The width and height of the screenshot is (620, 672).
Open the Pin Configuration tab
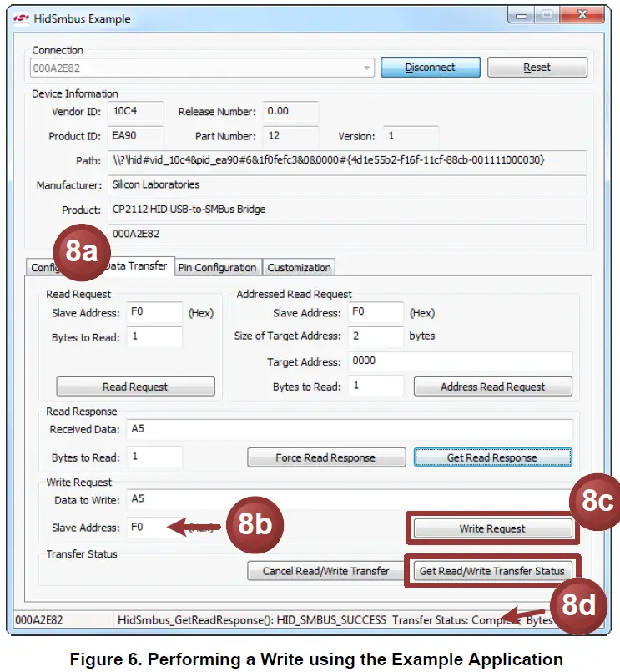point(217,268)
